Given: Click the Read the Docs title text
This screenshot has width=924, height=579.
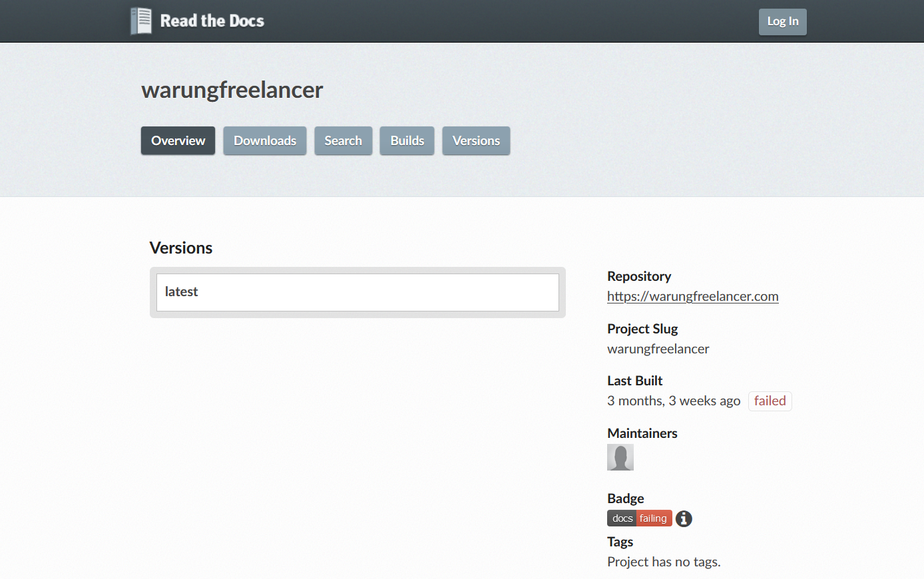Looking at the screenshot, I should coord(212,21).
